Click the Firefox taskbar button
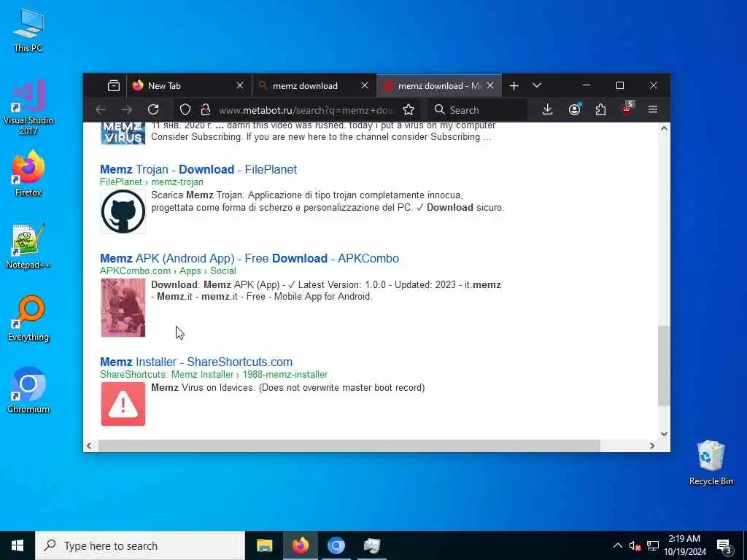 tap(300, 545)
